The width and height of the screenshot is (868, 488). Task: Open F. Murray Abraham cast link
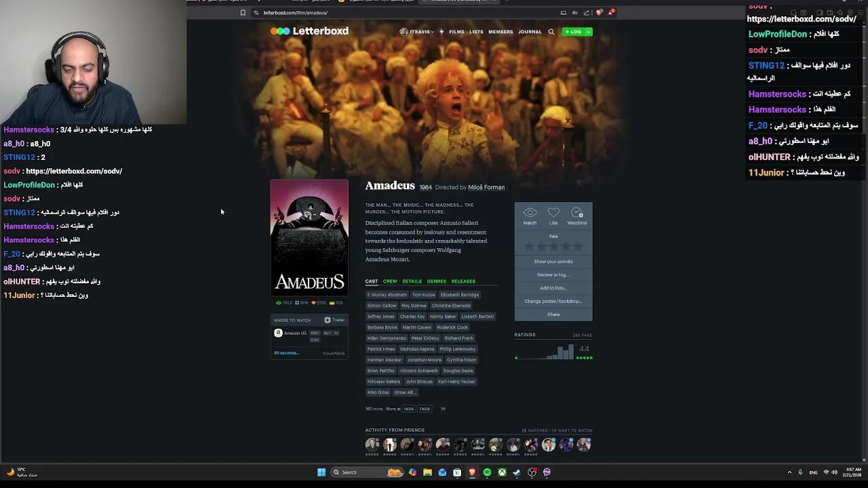pyautogui.click(x=387, y=295)
